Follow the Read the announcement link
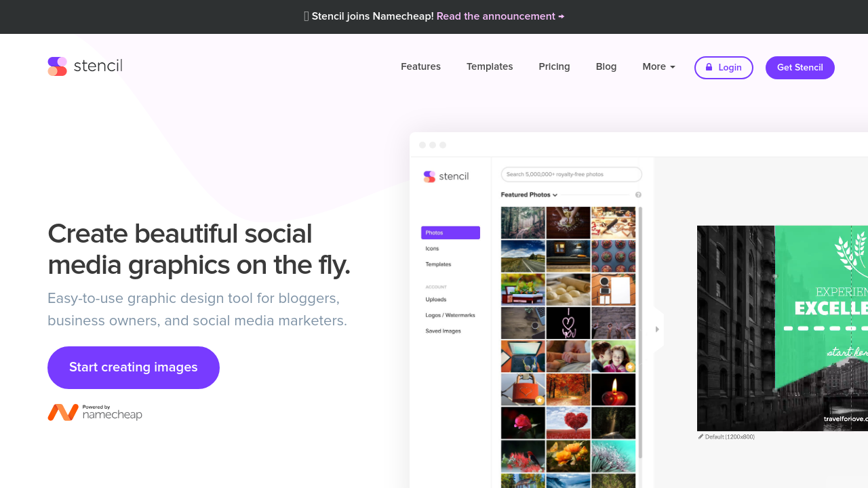 point(500,16)
